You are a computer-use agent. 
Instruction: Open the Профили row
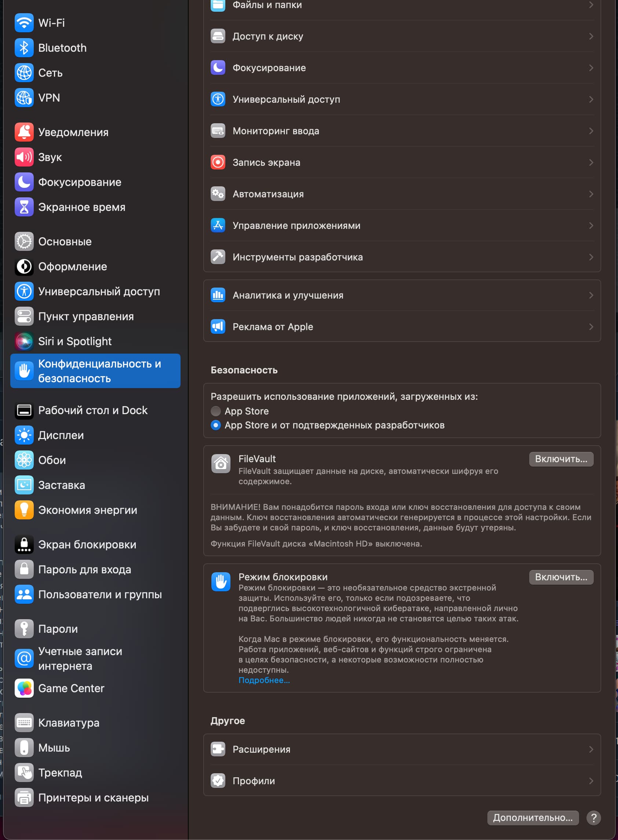[x=402, y=781]
